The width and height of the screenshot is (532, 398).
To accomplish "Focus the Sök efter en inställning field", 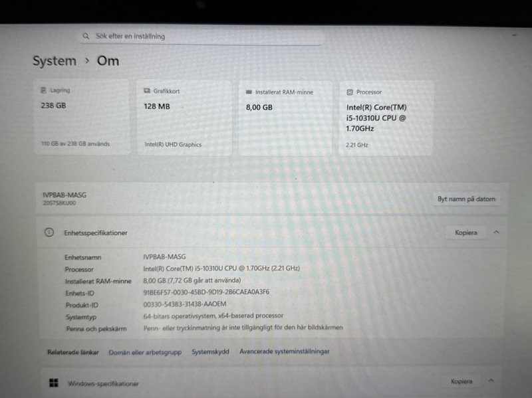I will (201, 37).
